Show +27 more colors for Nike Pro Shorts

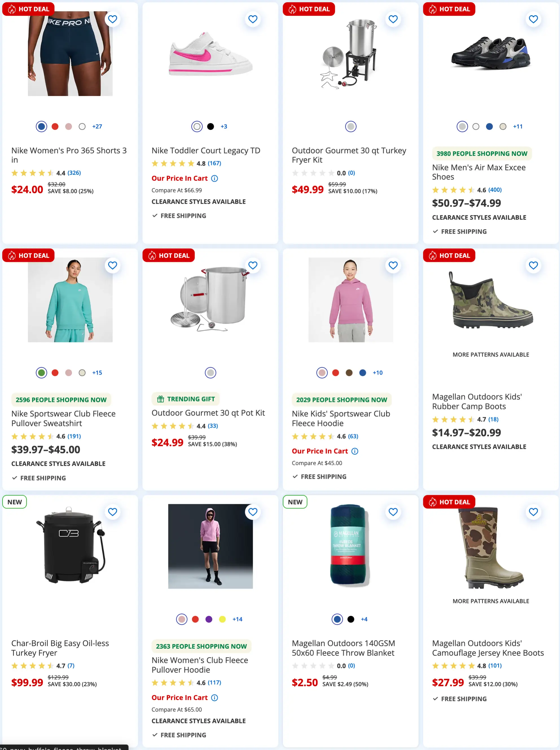pyautogui.click(x=97, y=126)
